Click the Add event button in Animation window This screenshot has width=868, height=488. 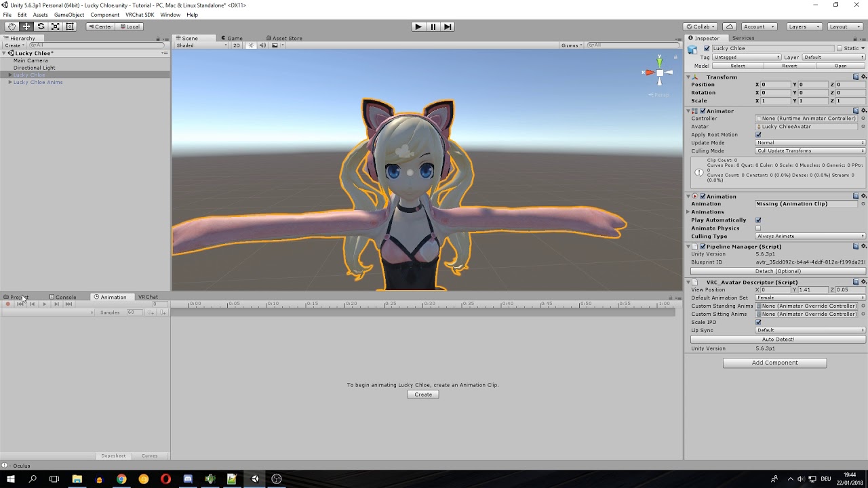tap(163, 312)
